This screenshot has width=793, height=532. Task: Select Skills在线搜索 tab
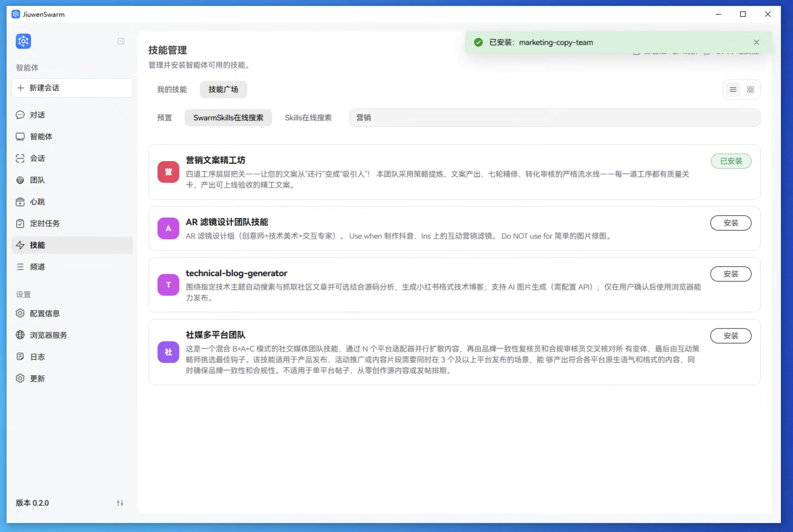point(308,118)
